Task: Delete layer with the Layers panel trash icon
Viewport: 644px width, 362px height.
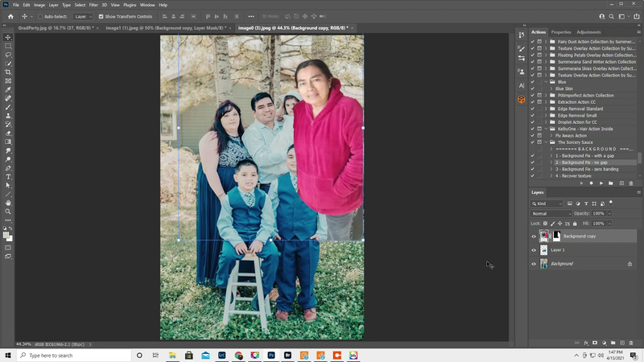Action: (631, 343)
